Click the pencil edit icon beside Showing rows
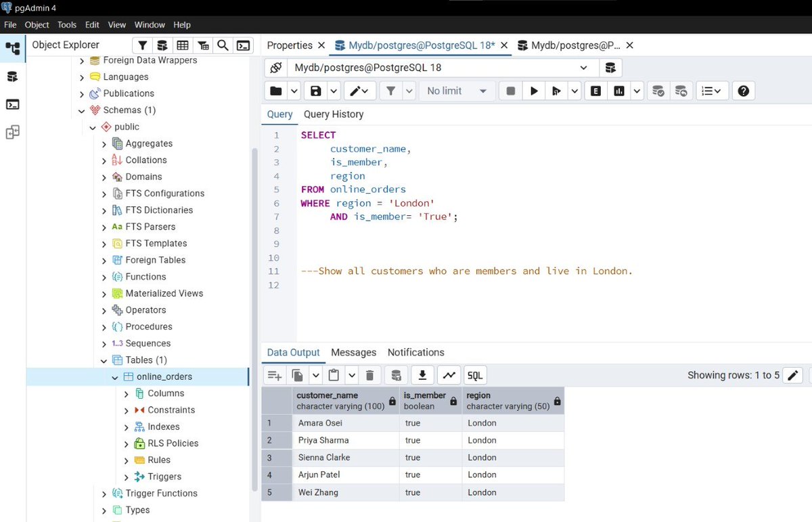812x522 pixels. click(x=792, y=375)
